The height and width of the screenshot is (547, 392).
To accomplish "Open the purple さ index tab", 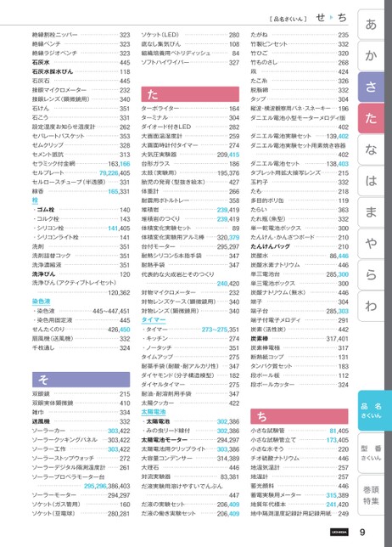I will [x=371, y=87].
